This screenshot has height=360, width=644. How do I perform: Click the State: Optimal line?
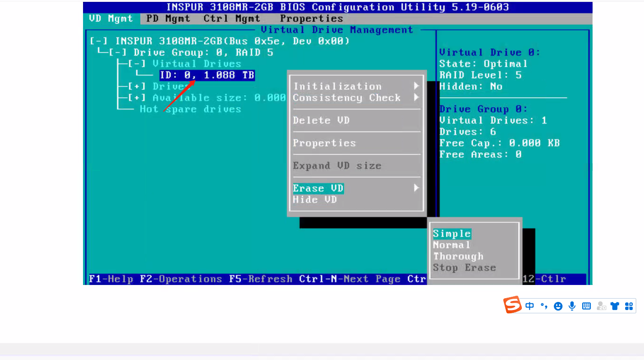[484, 64]
